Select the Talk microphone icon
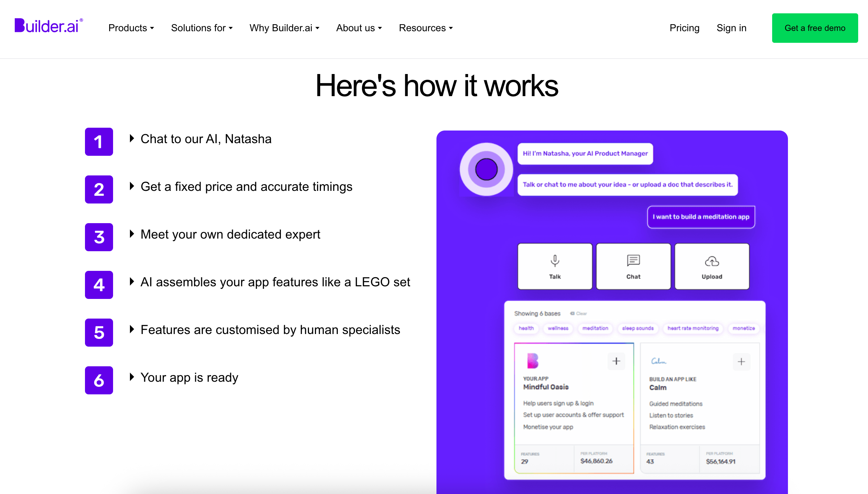The width and height of the screenshot is (868, 494). point(554,261)
